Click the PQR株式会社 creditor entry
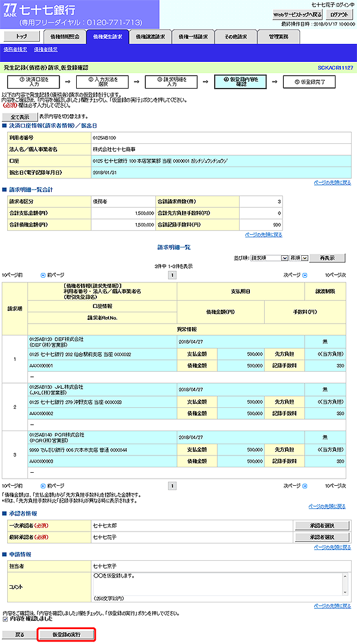 click(58, 437)
